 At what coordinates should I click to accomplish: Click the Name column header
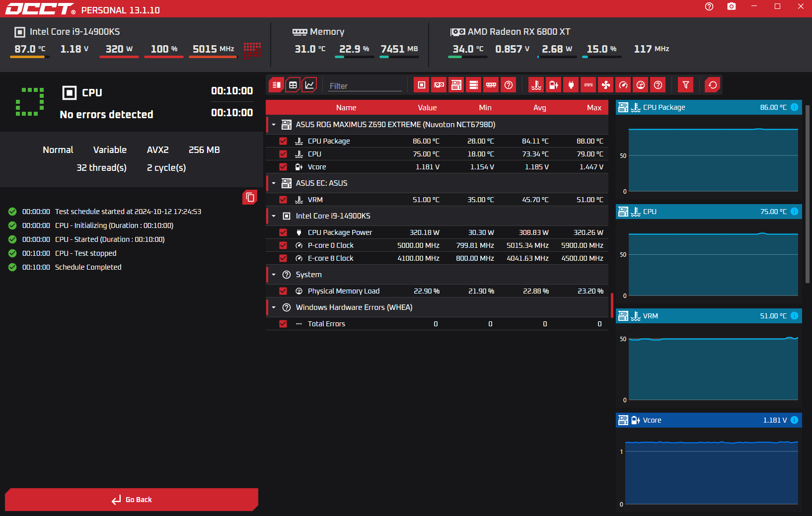[x=346, y=108]
